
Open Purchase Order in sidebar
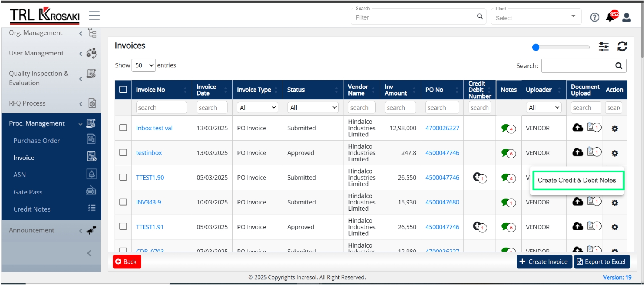click(x=36, y=141)
